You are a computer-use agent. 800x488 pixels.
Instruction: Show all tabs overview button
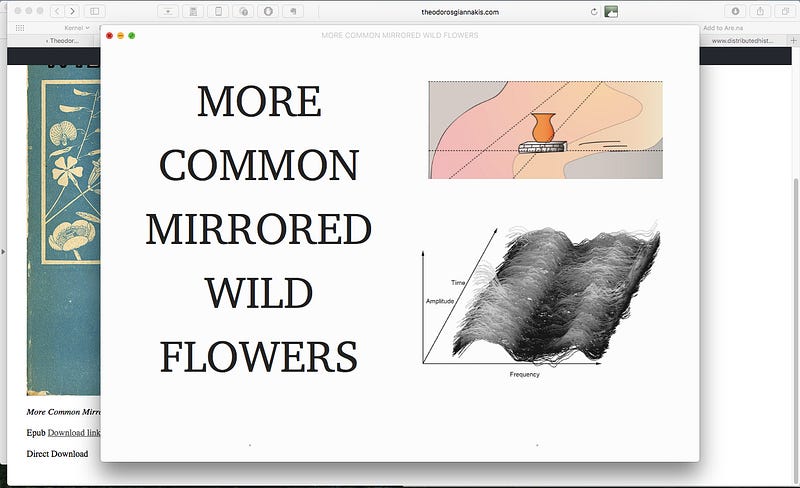785,11
